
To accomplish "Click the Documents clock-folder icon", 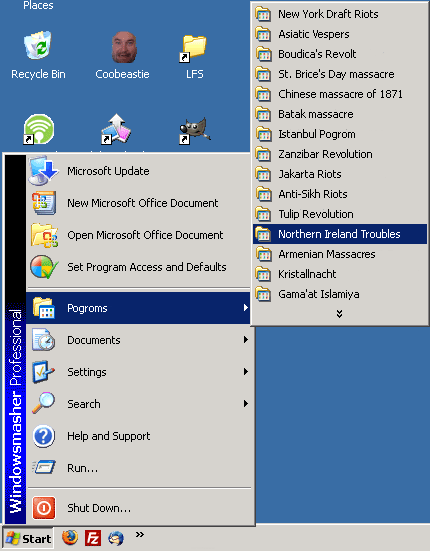I will (x=44, y=340).
